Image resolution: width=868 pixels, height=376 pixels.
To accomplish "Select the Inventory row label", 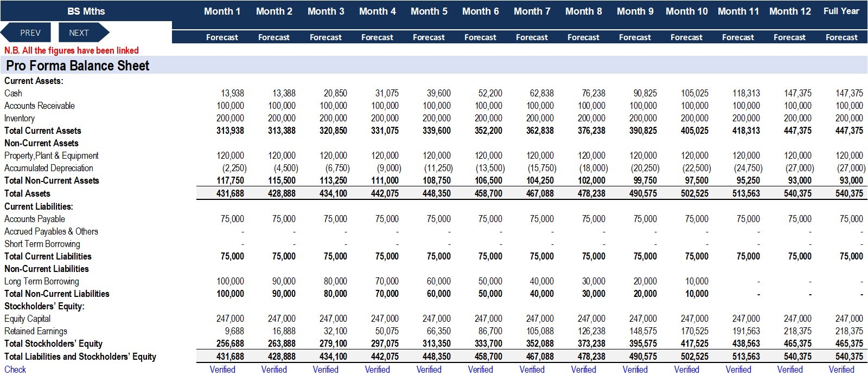I will [20, 118].
